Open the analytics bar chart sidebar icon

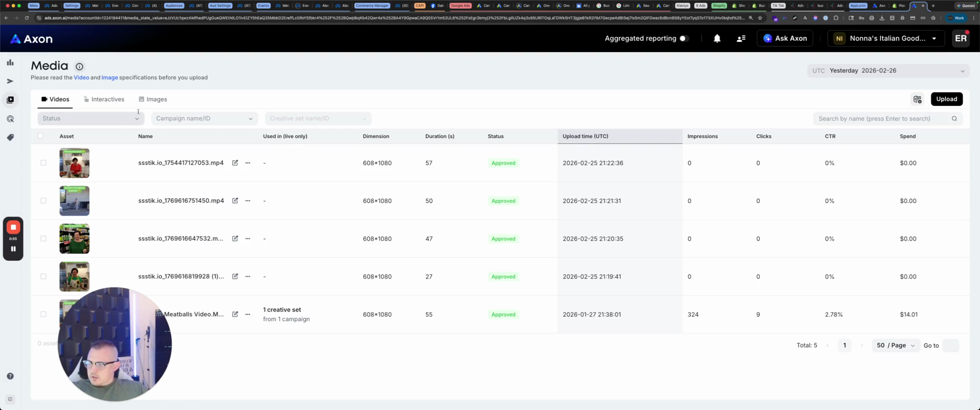[x=10, y=62]
